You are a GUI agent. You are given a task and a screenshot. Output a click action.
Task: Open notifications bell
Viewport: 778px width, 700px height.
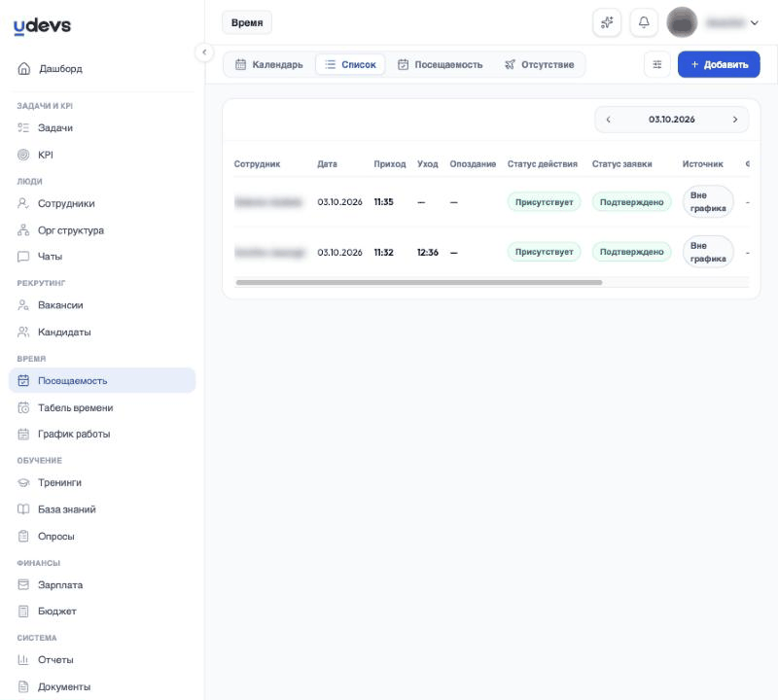(644, 22)
